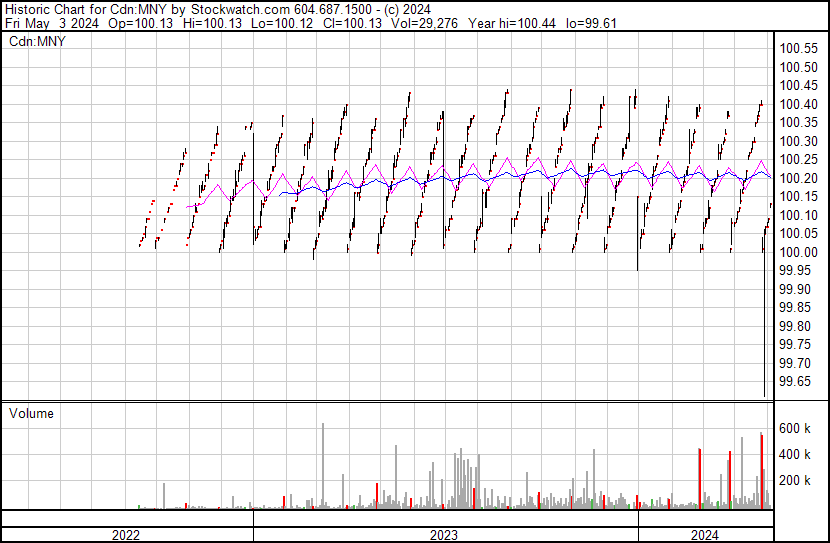Click the 200 k volume axis label
The image size is (830, 543).
(796, 480)
